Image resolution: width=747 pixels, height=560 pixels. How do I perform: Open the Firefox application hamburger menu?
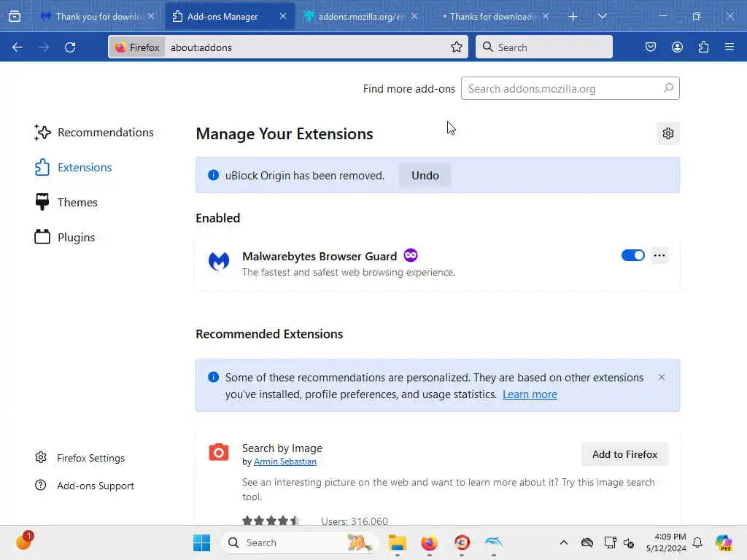(729, 47)
